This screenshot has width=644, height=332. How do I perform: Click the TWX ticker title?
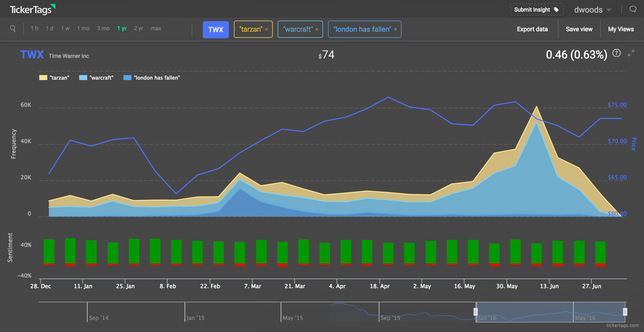pyautogui.click(x=32, y=55)
